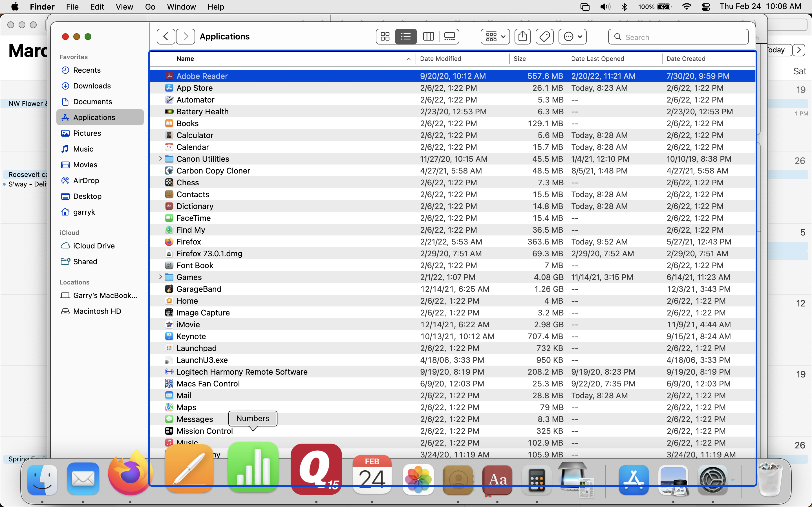Expand the Games folder
This screenshot has height=507, width=812.
(x=160, y=277)
